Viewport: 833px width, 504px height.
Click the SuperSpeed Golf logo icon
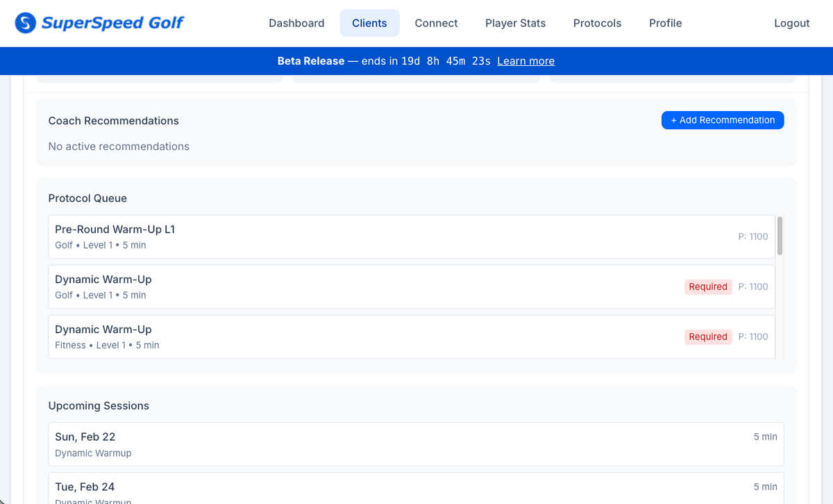tap(26, 23)
